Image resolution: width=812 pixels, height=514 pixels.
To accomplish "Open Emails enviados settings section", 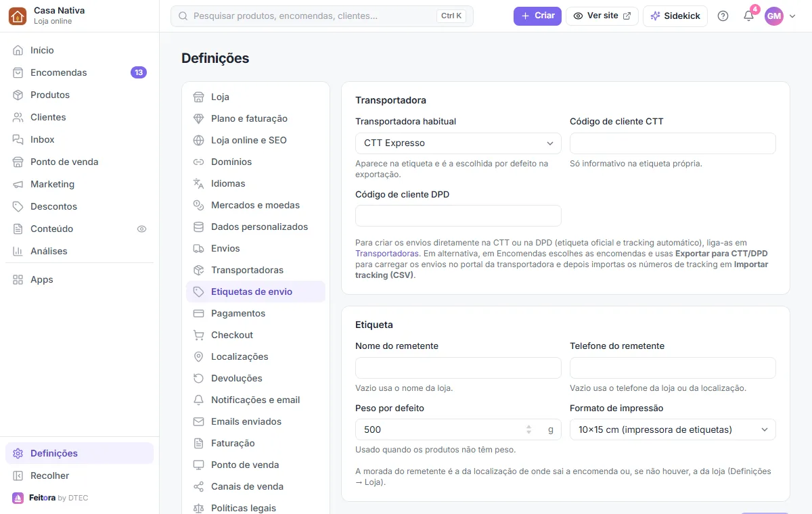I will [x=256, y=421].
